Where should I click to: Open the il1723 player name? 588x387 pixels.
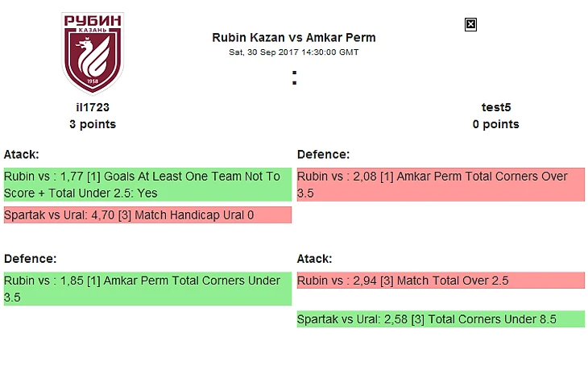[93, 107]
